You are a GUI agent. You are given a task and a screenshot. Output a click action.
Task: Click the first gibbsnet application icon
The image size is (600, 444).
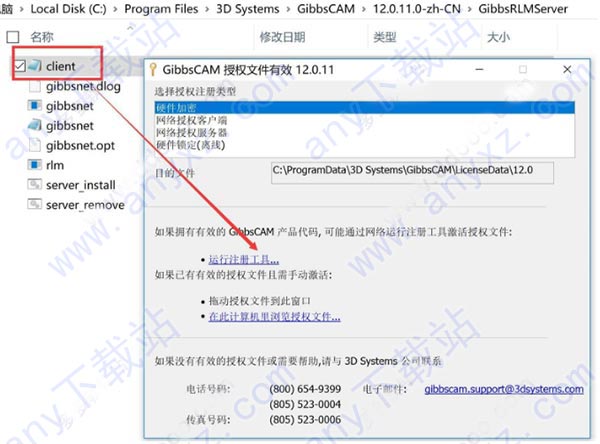(x=34, y=106)
